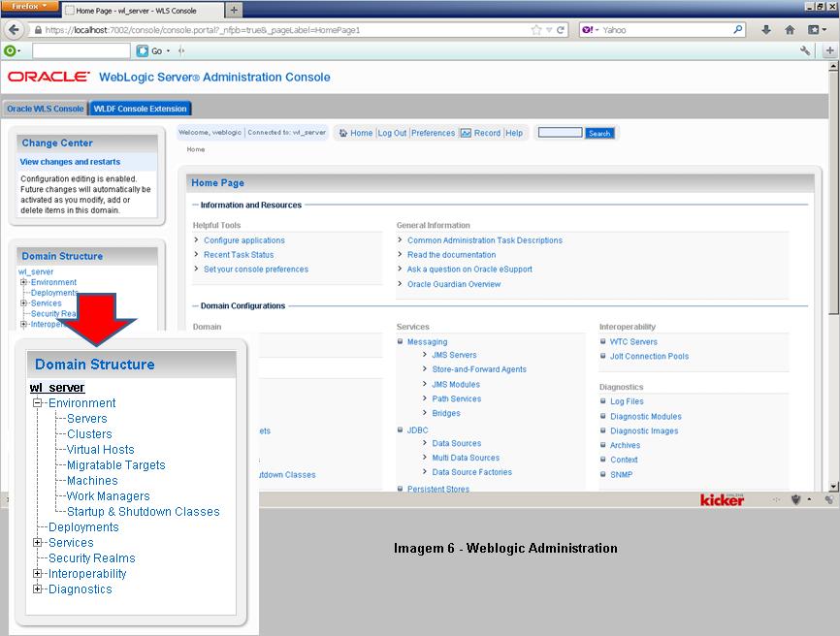Click the bullet icon beside JDBC
840x636 pixels.
click(401, 429)
